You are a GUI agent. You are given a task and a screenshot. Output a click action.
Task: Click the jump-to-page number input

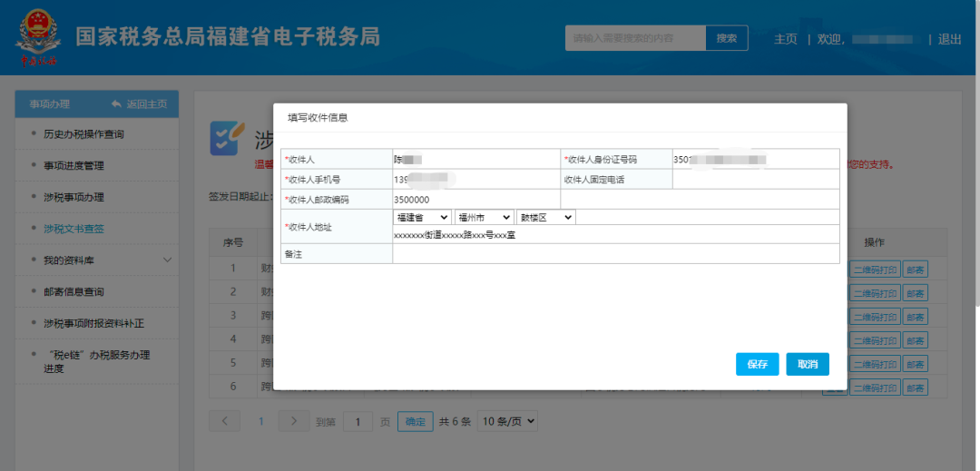[x=358, y=422]
